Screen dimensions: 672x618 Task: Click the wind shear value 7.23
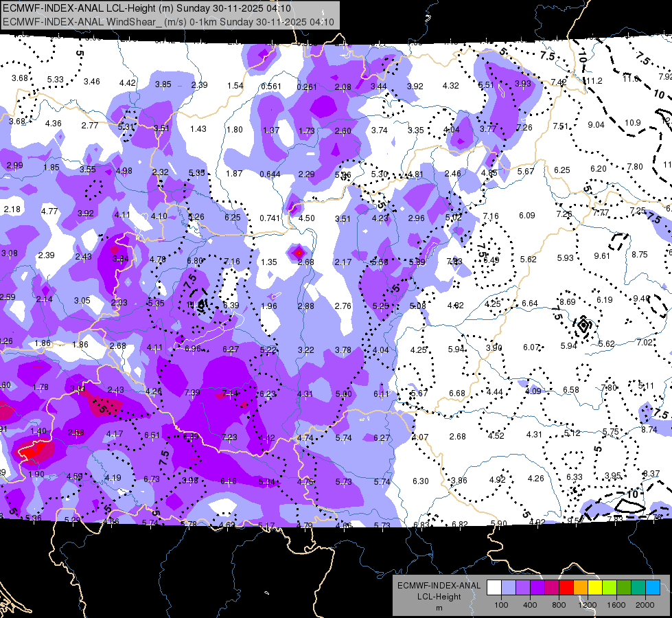pos(229,437)
